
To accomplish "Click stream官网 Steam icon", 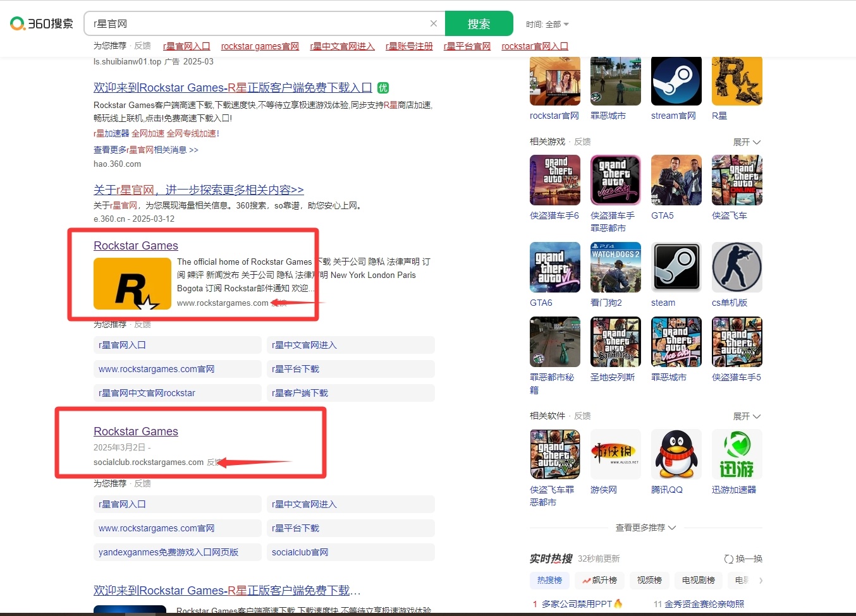I will (676, 81).
